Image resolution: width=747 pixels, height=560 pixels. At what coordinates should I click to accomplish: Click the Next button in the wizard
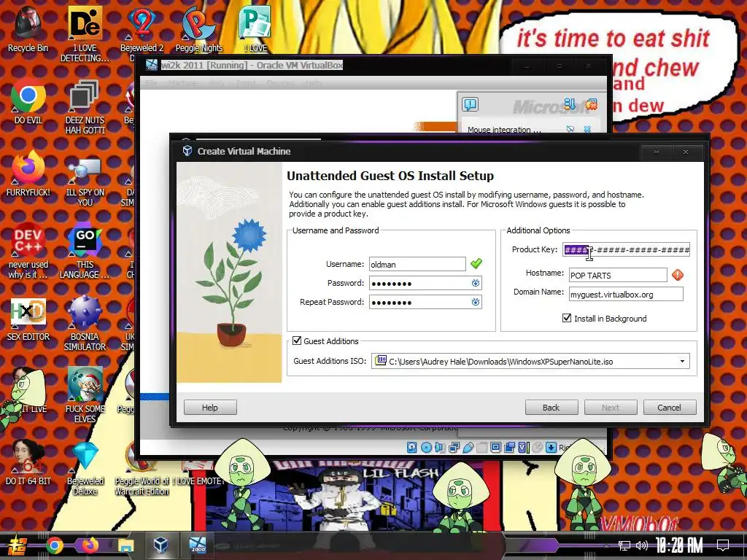pyautogui.click(x=611, y=408)
